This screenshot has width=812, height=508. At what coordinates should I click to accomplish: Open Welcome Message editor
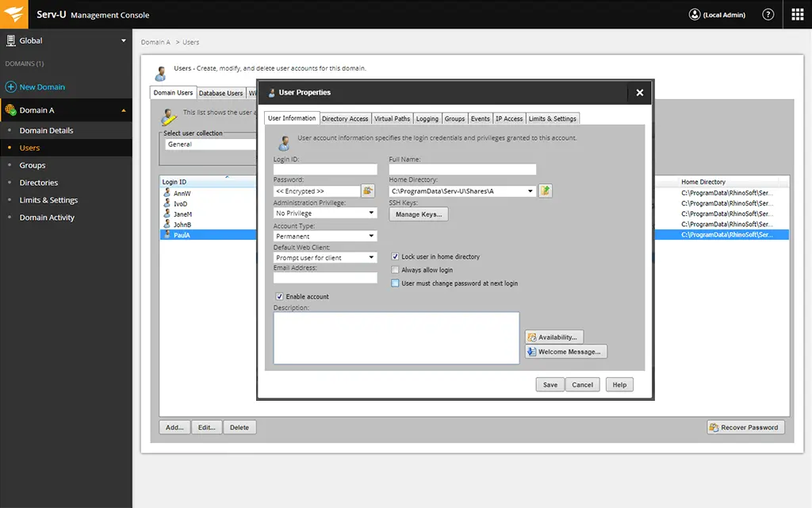pos(565,351)
